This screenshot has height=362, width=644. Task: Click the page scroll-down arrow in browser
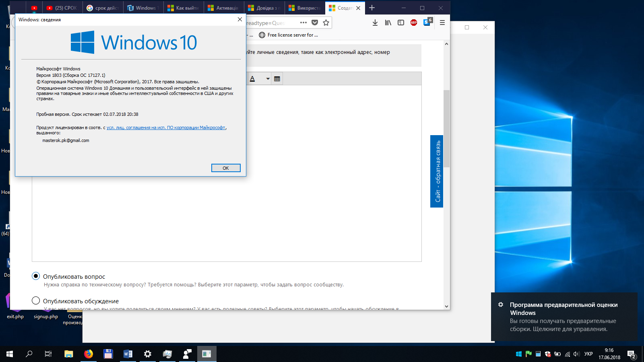coord(446,306)
